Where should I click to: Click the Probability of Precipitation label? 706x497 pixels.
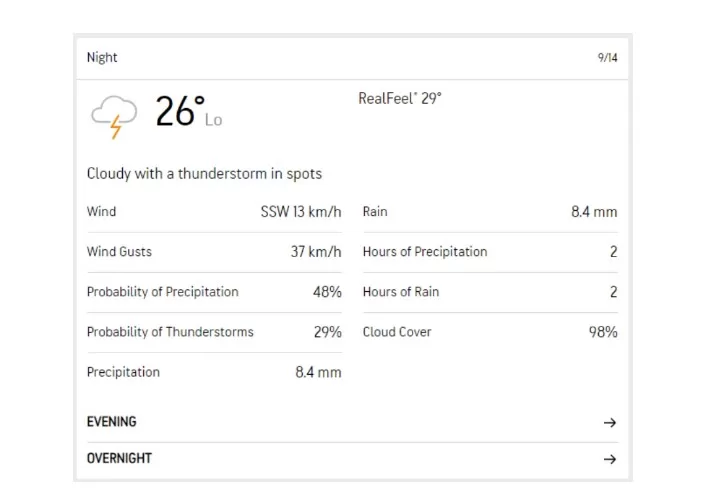pos(162,292)
